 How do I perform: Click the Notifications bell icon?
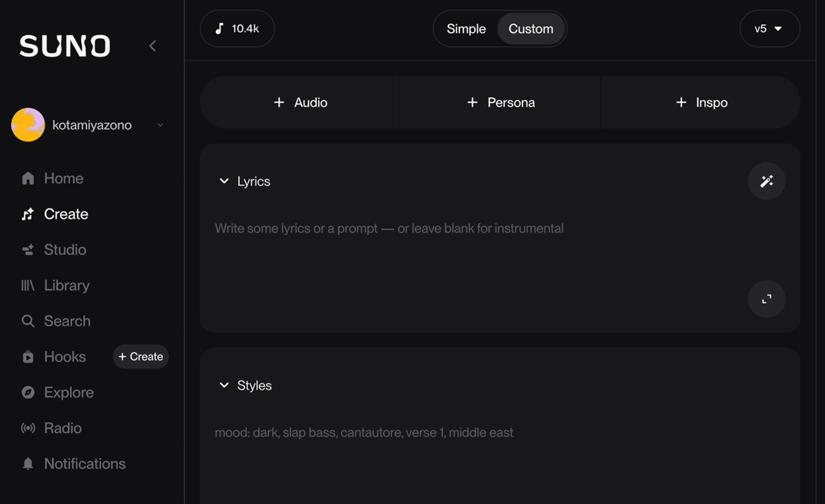coord(28,463)
